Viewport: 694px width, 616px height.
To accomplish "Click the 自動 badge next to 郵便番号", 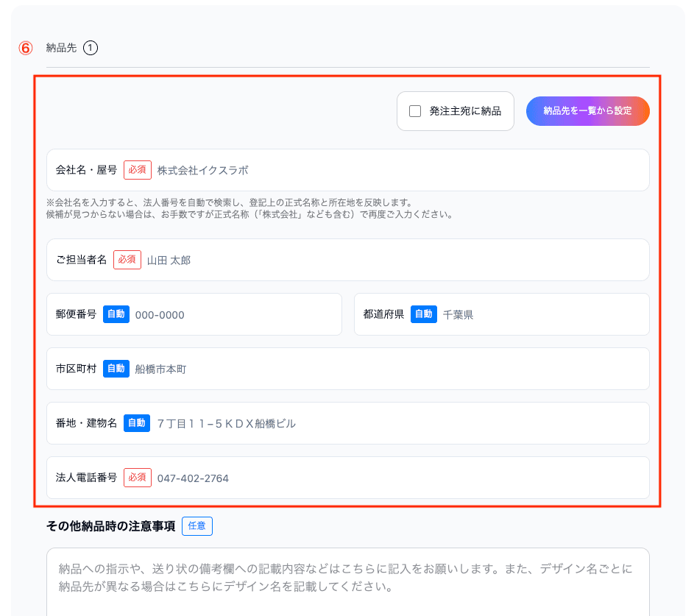I will pyautogui.click(x=116, y=314).
